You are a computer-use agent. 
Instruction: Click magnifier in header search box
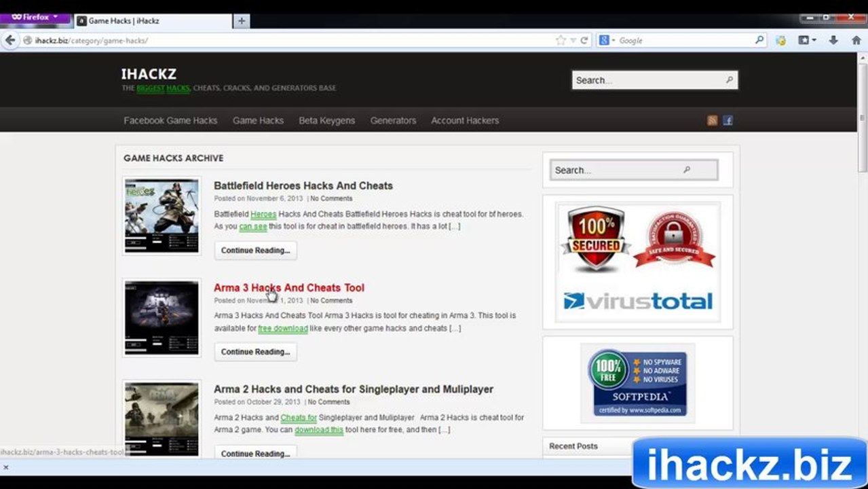(x=730, y=80)
